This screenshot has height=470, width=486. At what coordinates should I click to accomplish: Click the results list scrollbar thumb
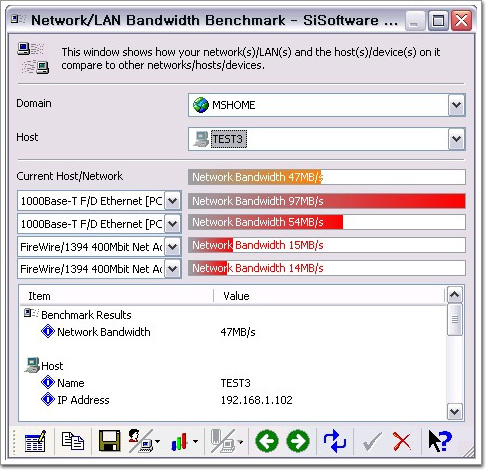(x=455, y=319)
